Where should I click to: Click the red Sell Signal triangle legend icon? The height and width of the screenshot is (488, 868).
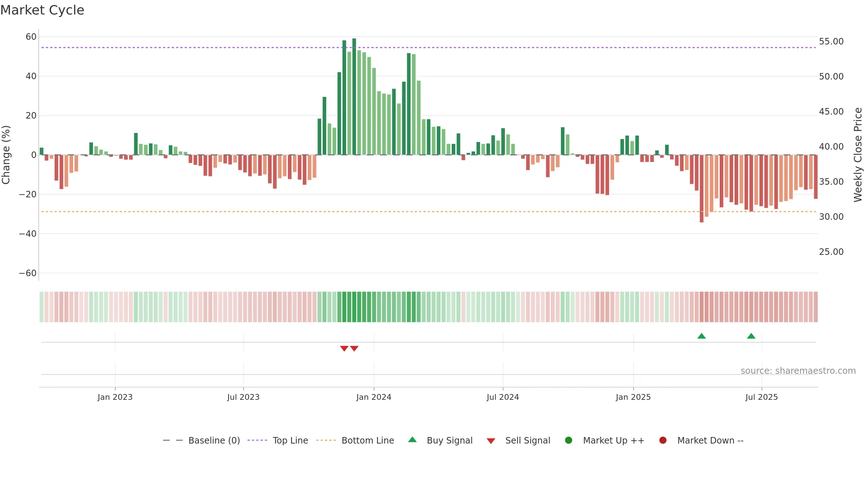point(491,441)
